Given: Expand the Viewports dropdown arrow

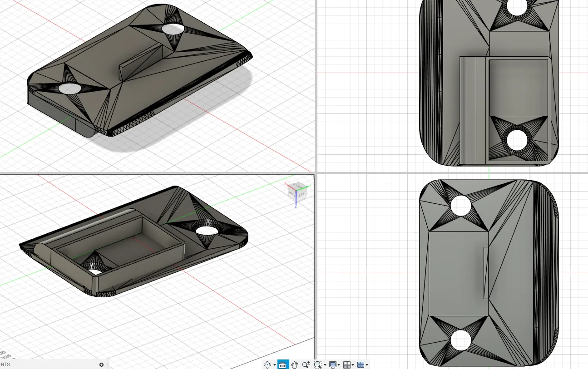Looking at the screenshot, I should (367, 365).
